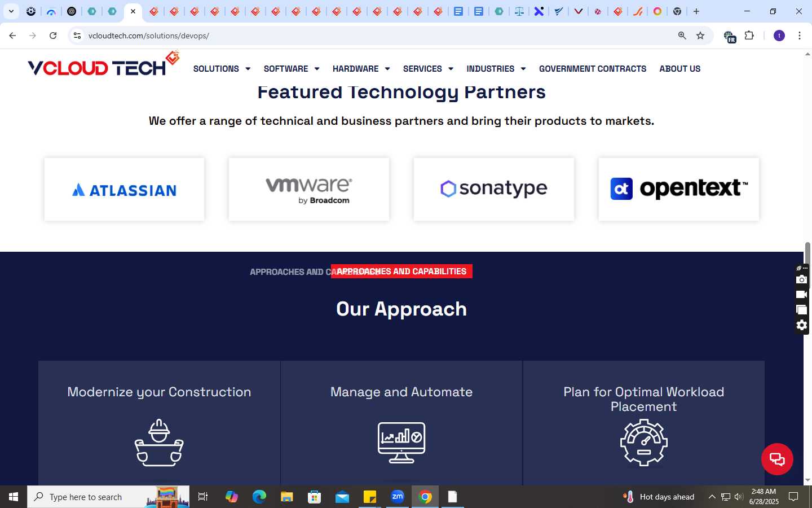Open the notification center icon

click(793, 497)
